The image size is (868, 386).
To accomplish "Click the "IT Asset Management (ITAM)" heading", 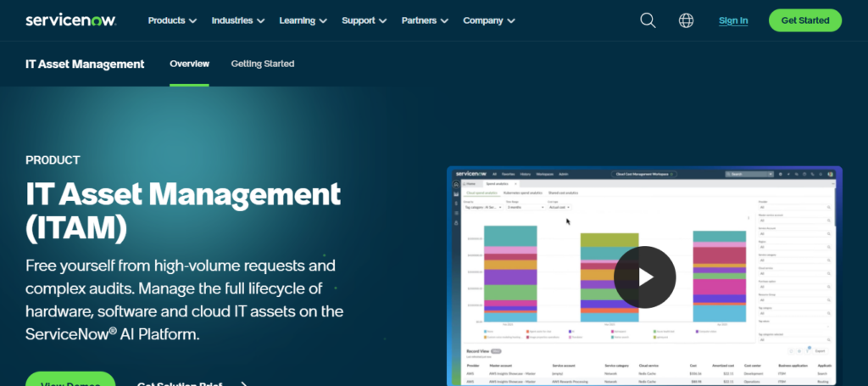I will (x=183, y=211).
